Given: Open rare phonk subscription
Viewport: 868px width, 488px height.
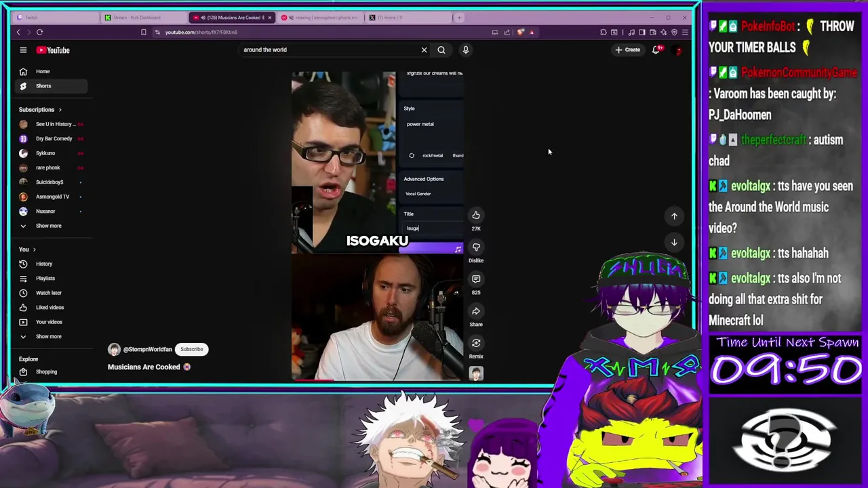Looking at the screenshot, I should [x=51, y=167].
